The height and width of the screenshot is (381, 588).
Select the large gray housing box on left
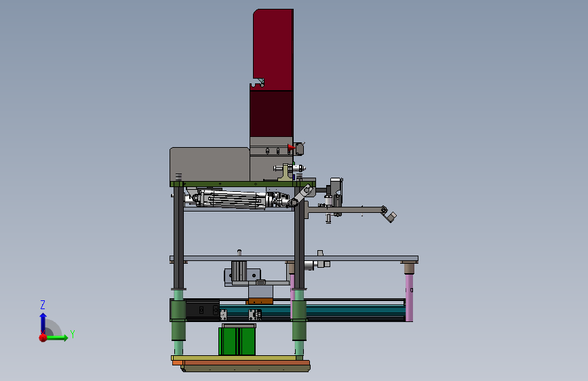pos(210,164)
